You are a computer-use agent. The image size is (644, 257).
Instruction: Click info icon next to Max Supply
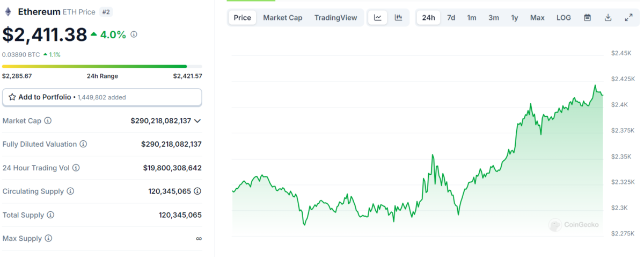click(48, 238)
